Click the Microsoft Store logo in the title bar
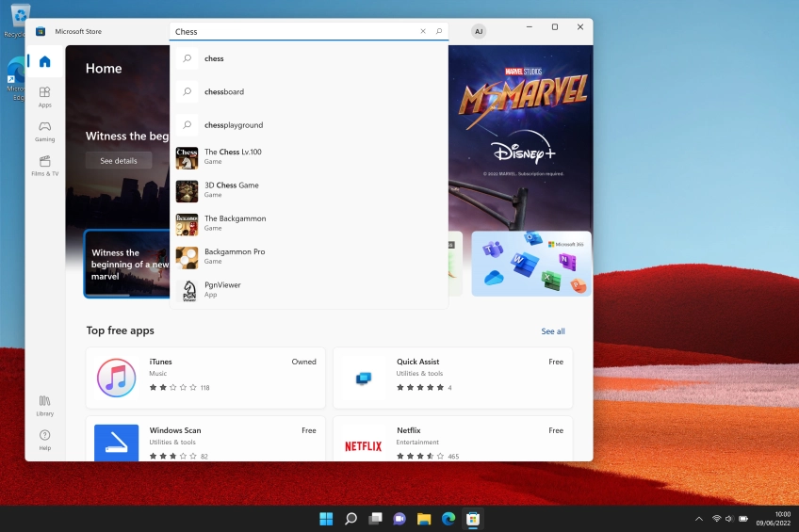The image size is (799, 532). coord(41,31)
